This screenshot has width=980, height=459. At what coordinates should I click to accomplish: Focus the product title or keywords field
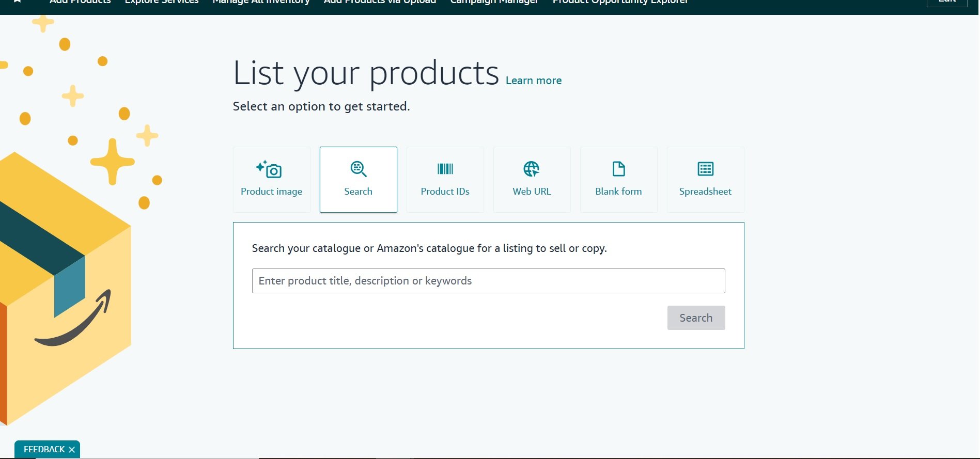(x=488, y=281)
